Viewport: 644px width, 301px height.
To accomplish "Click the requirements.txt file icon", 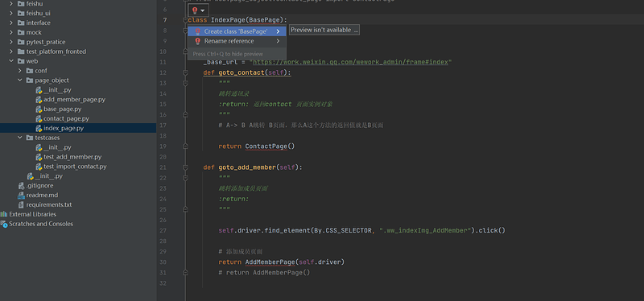I will [x=22, y=204].
